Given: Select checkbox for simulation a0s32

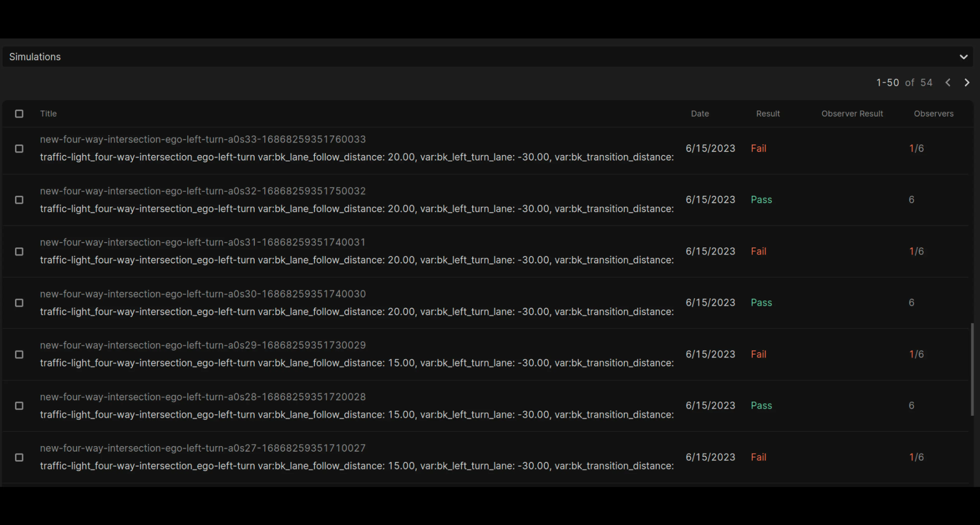Looking at the screenshot, I should (x=19, y=200).
